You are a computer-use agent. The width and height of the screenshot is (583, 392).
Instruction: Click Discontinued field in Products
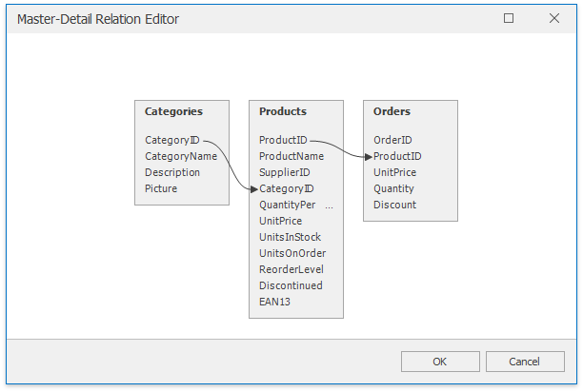(x=291, y=285)
